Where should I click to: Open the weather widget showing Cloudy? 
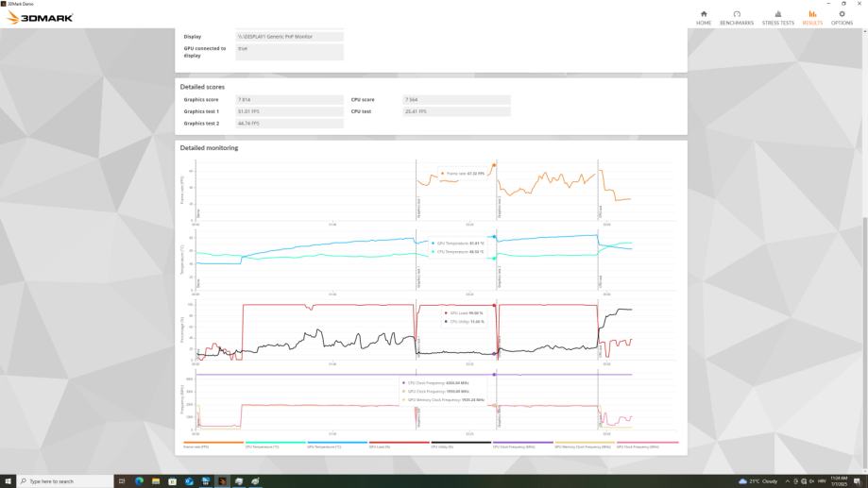(x=757, y=481)
